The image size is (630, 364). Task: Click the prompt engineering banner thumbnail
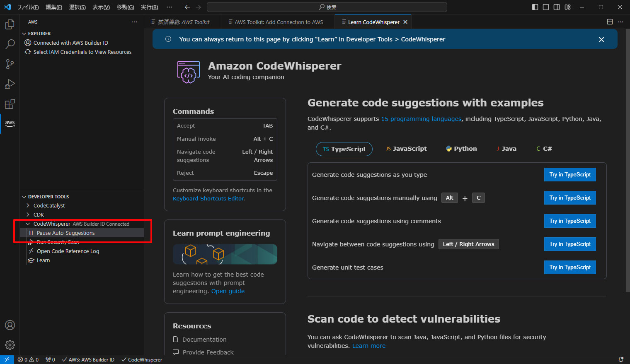[x=225, y=254]
